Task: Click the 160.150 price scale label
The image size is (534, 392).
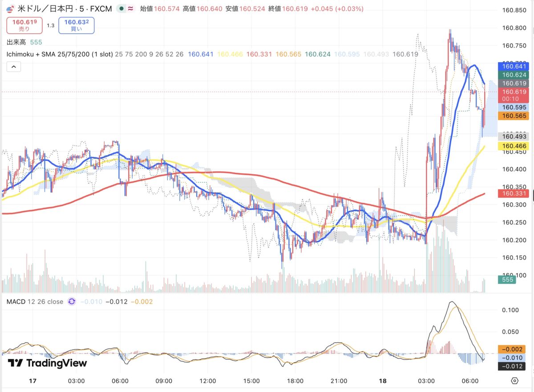Action: click(x=514, y=258)
